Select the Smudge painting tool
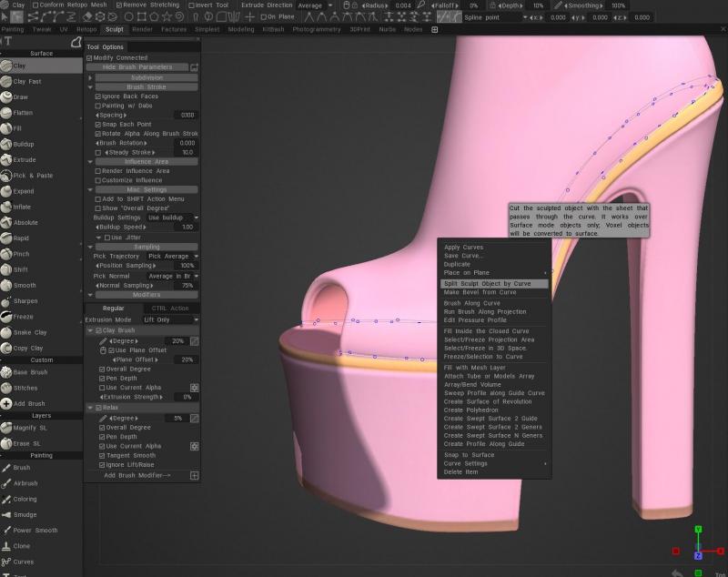Screen dimensions: 728x577 (25, 514)
